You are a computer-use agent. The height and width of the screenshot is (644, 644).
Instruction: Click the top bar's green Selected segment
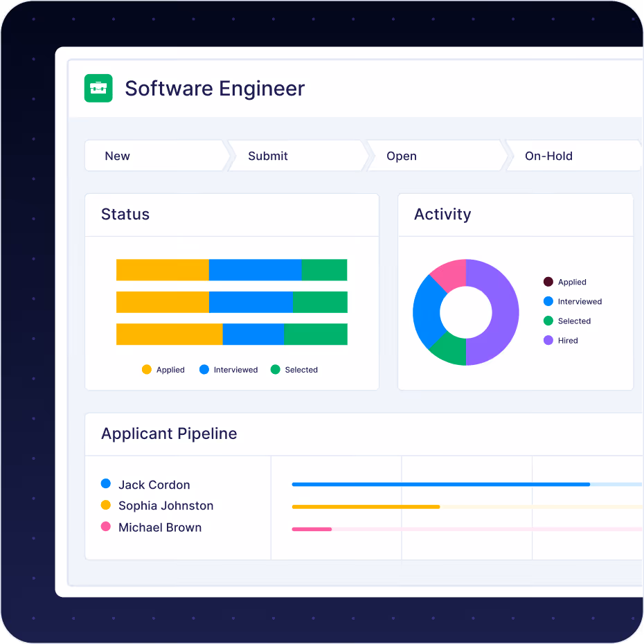click(325, 270)
